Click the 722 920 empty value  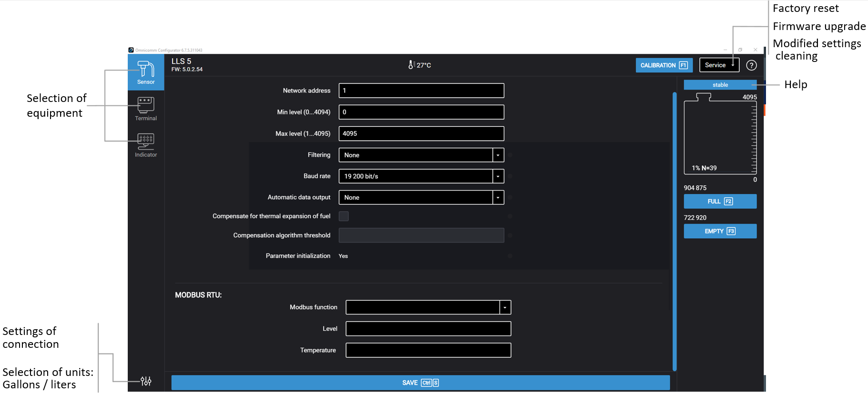[x=695, y=218]
